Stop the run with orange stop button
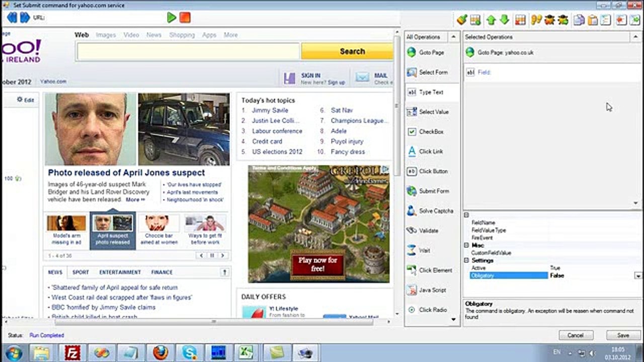 (x=185, y=18)
